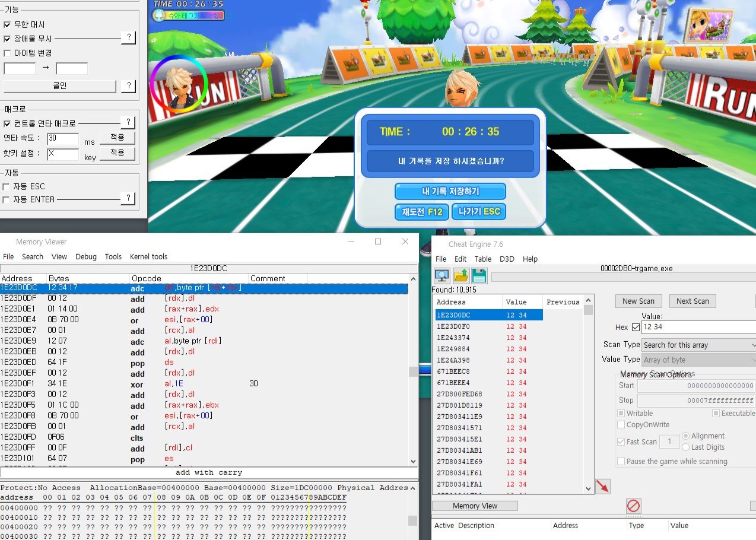The width and height of the screenshot is (756, 540).
Task: Click the red no-entry clear list icon
Action: 633,506
